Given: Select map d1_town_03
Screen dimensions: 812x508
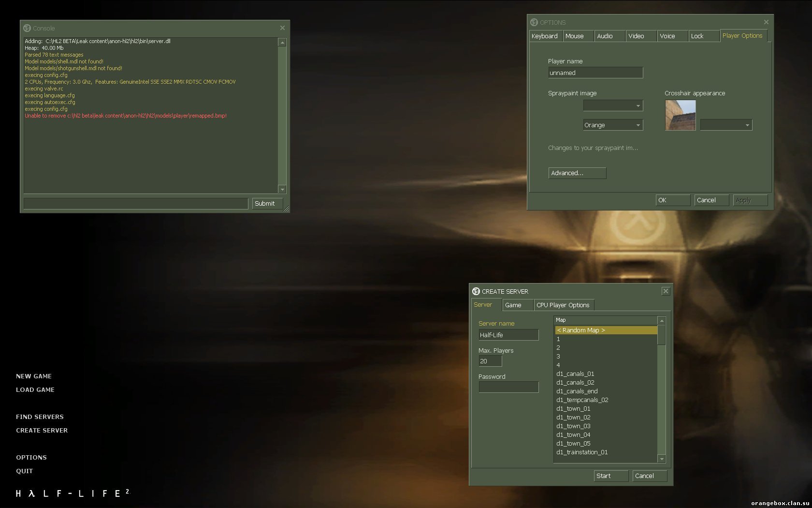Looking at the screenshot, I should coord(606,426).
